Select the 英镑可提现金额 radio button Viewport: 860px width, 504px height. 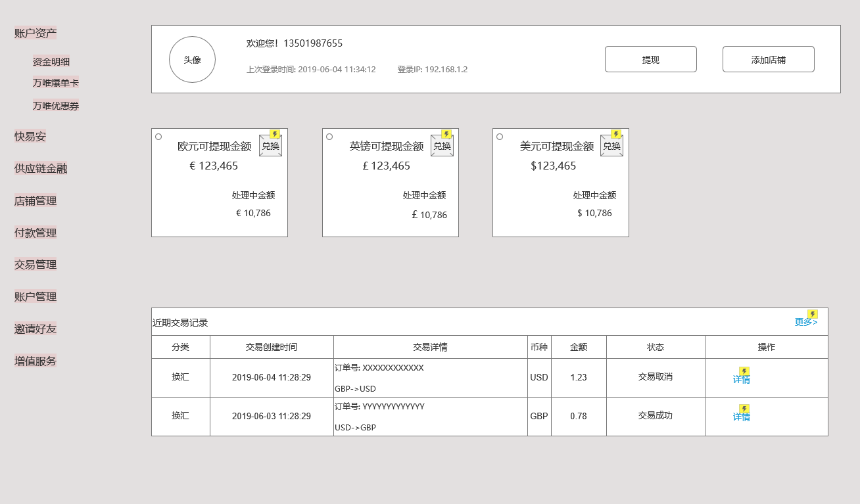coord(329,137)
